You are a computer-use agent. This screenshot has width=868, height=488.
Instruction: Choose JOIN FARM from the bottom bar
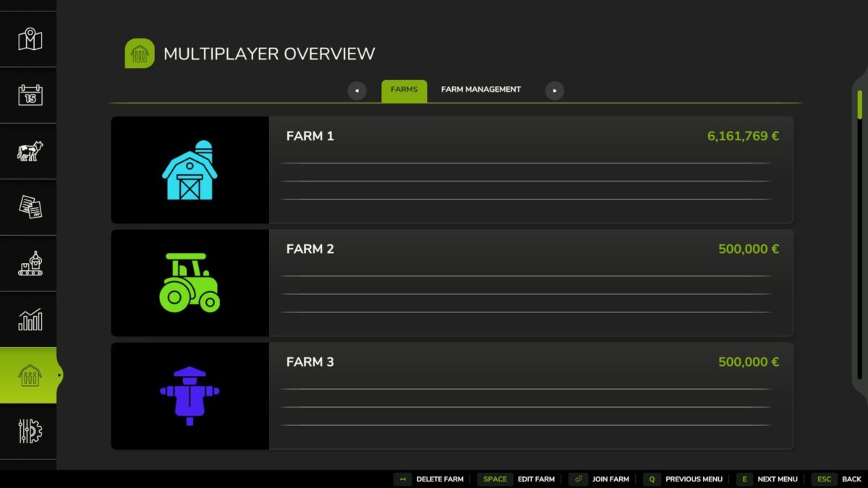click(x=610, y=479)
